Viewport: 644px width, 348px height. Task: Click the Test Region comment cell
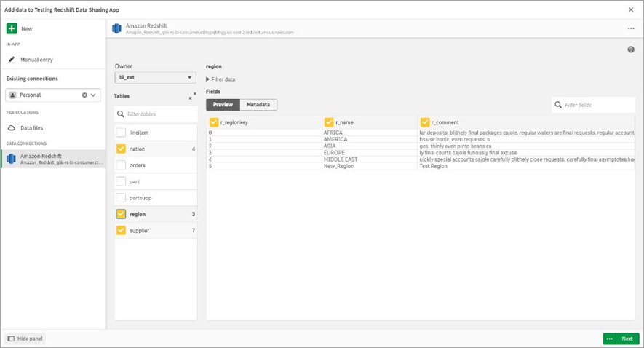tap(433, 166)
